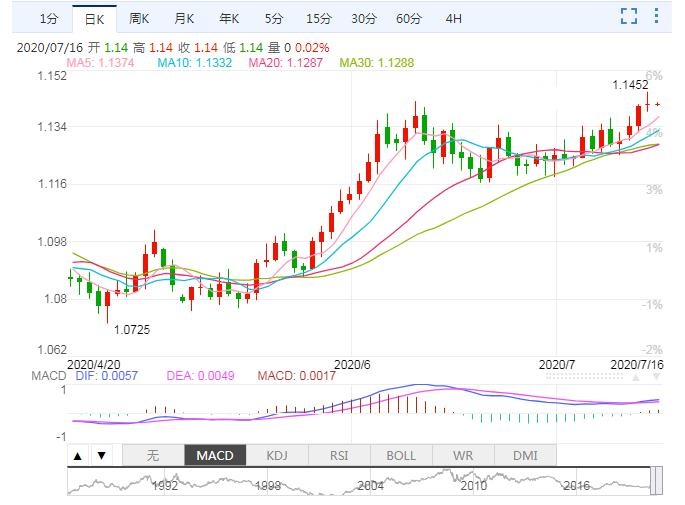The image size is (685, 505).
Task: Click the down arrow below the MACD panel
Action: pos(101,456)
